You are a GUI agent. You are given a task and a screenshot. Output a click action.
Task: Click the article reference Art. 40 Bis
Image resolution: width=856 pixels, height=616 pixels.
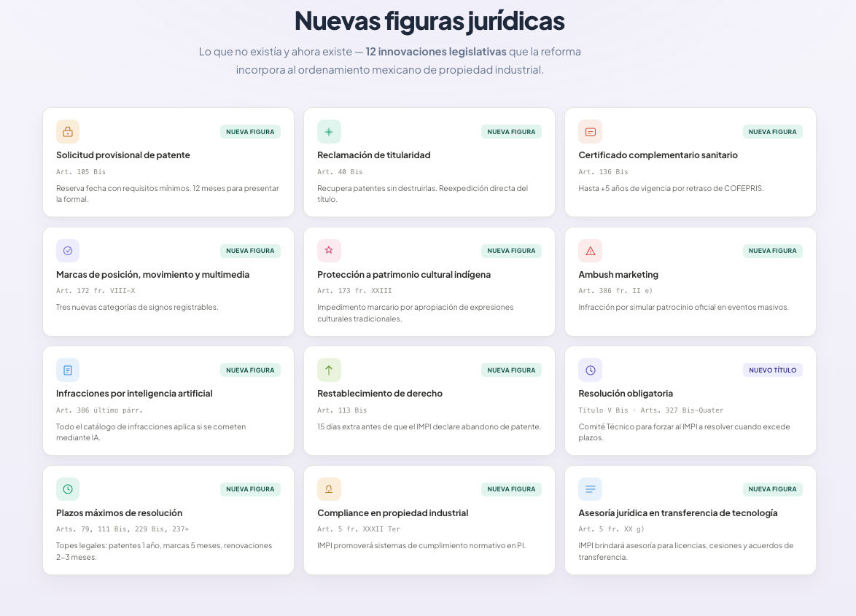tap(340, 172)
